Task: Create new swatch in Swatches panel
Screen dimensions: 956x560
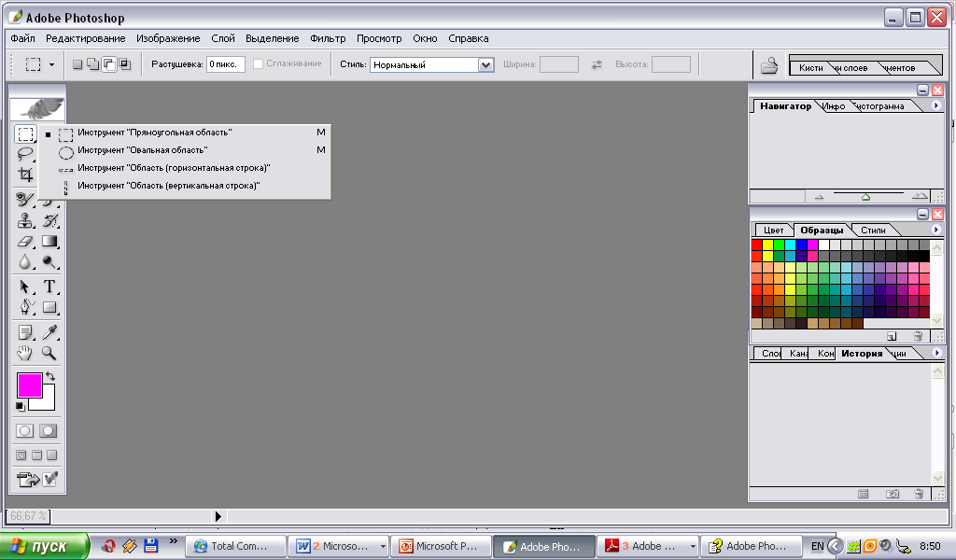Action: click(892, 336)
